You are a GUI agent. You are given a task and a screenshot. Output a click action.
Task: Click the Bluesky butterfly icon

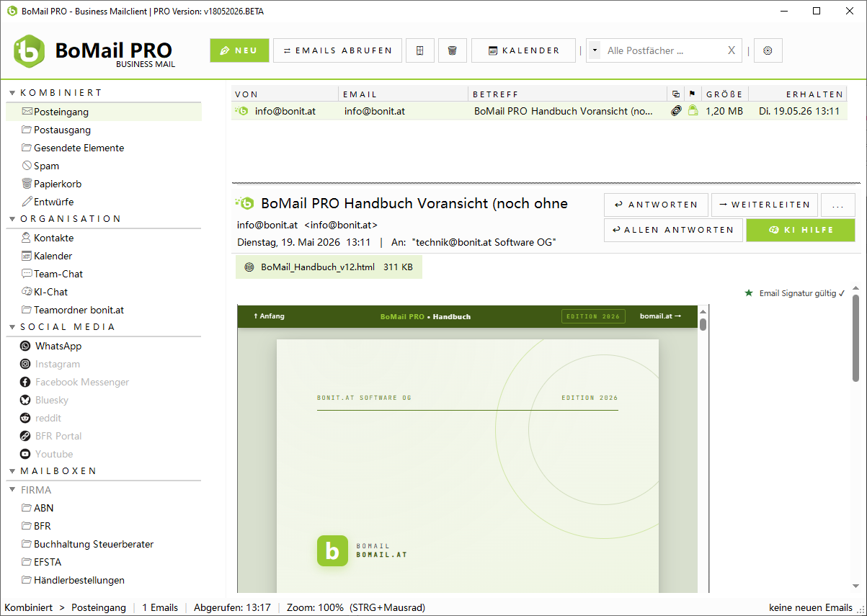tap(25, 400)
